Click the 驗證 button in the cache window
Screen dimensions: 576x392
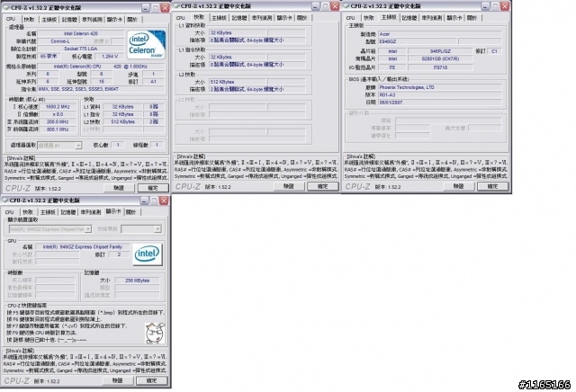[x=289, y=186]
